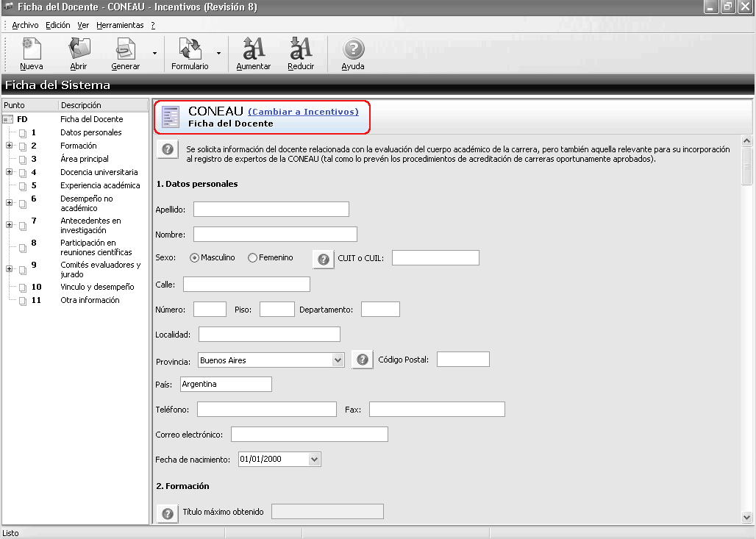Click the Formulario toolbar icon
The width and height of the screenshot is (756, 539).
tap(190, 53)
